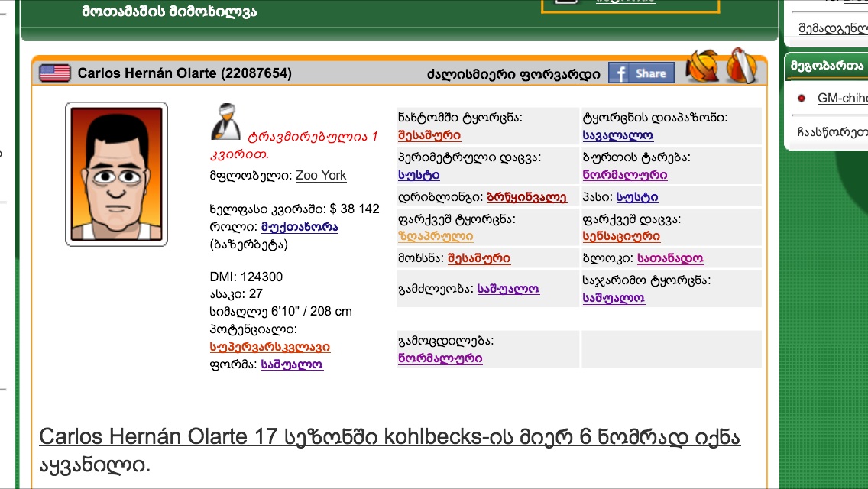Click the ძალისმიერი ფორვარდი position text
The image size is (868, 489).
[x=513, y=73]
